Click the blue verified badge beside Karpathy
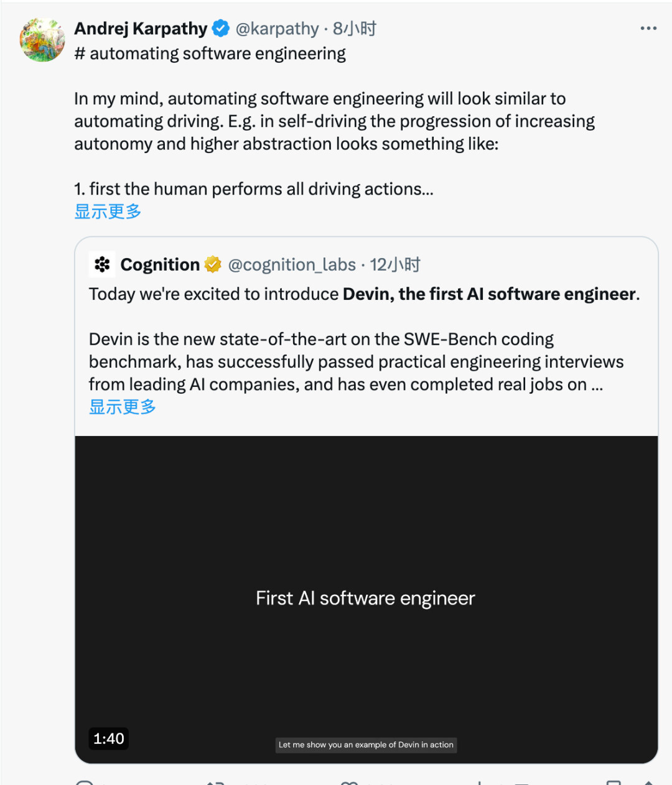Viewport: 672px width, 785px height. coord(221,29)
